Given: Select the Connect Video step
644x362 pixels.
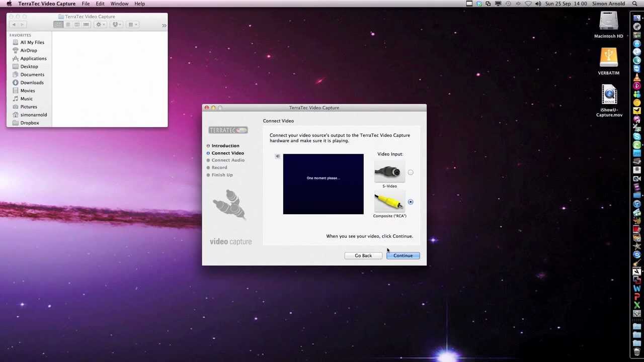Looking at the screenshot, I should (x=227, y=153).
